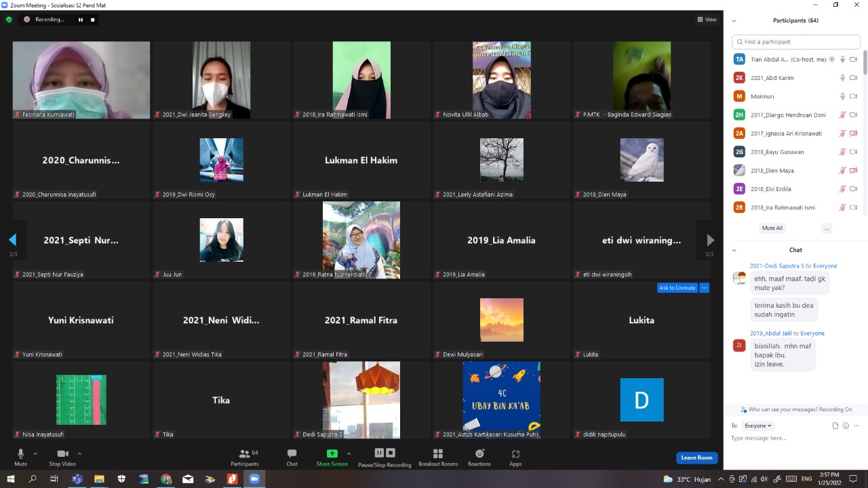Stop the recording in bottom toolbar

click(x=391, y=453)
